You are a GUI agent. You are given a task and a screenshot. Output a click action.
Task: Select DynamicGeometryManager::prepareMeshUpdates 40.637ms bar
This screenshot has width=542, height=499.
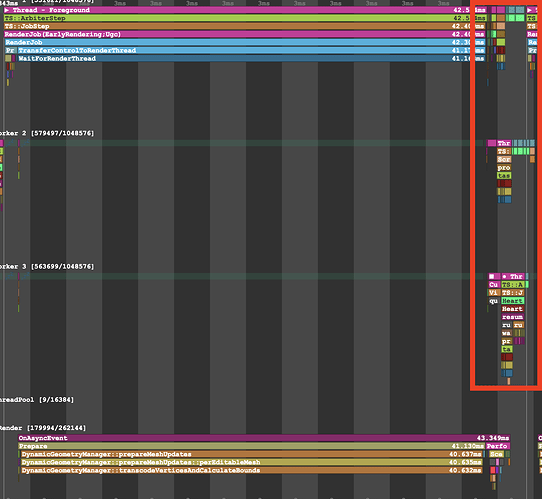251,454
